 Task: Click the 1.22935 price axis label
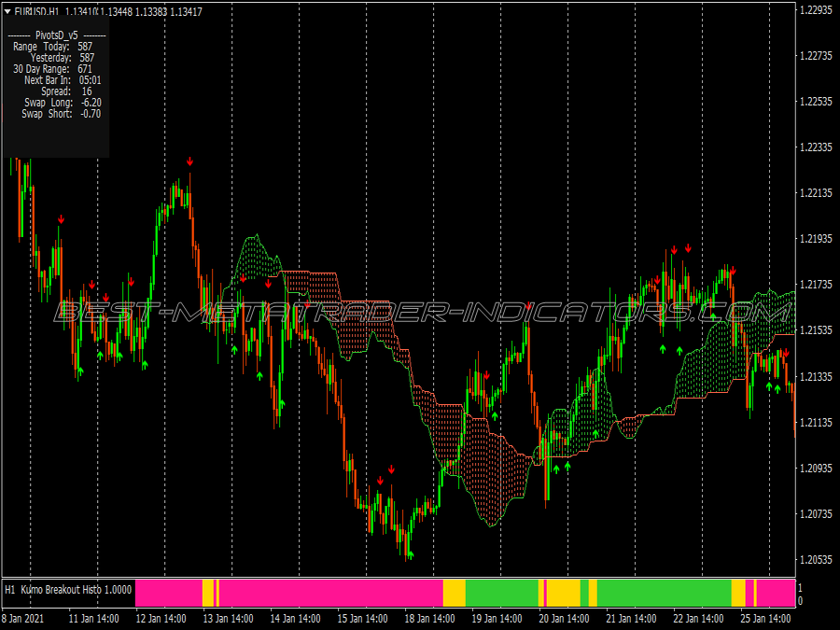(817, 10)
